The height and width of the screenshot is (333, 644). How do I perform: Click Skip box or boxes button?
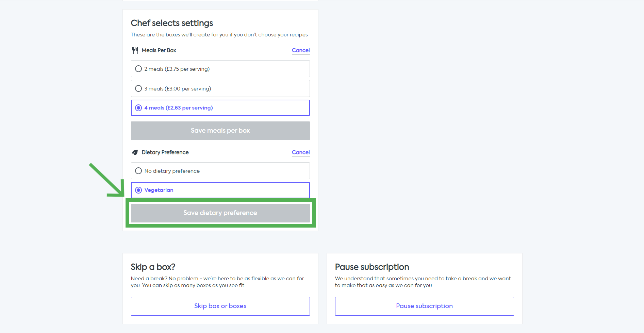pos(220,306)
